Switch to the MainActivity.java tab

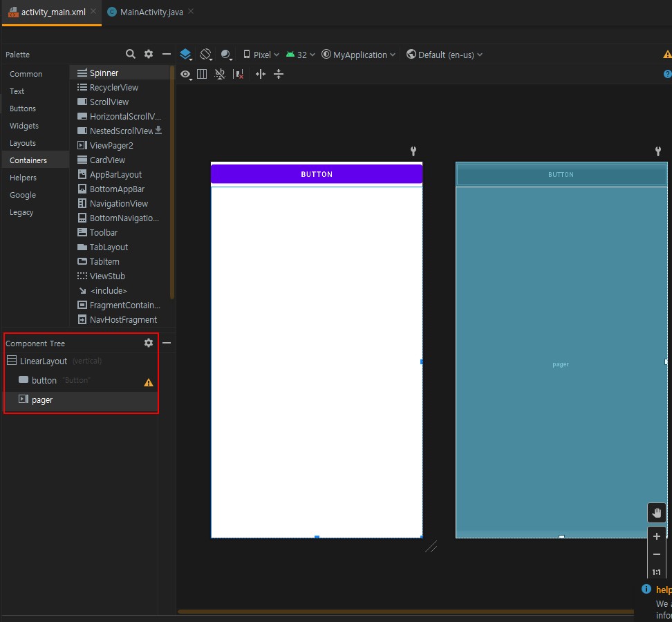pyautogui.click(x=151, y=12)
